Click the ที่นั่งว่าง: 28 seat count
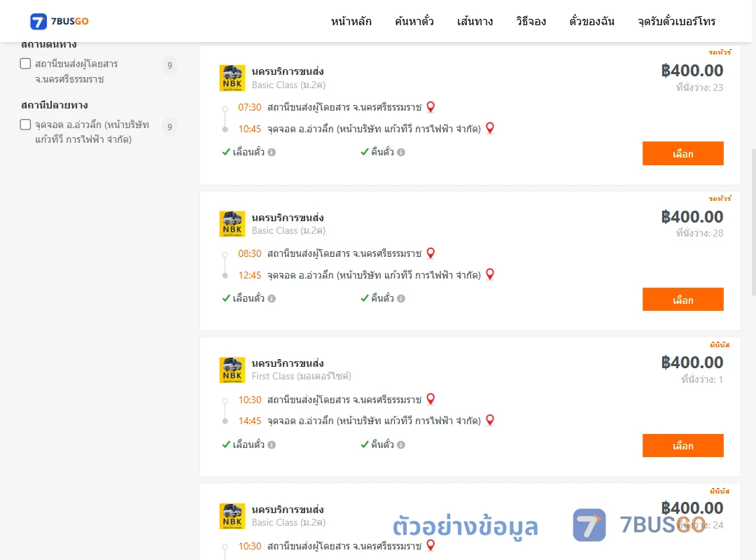Image resolution: width=756 pixels, height=560 pixels. (699, 234)
